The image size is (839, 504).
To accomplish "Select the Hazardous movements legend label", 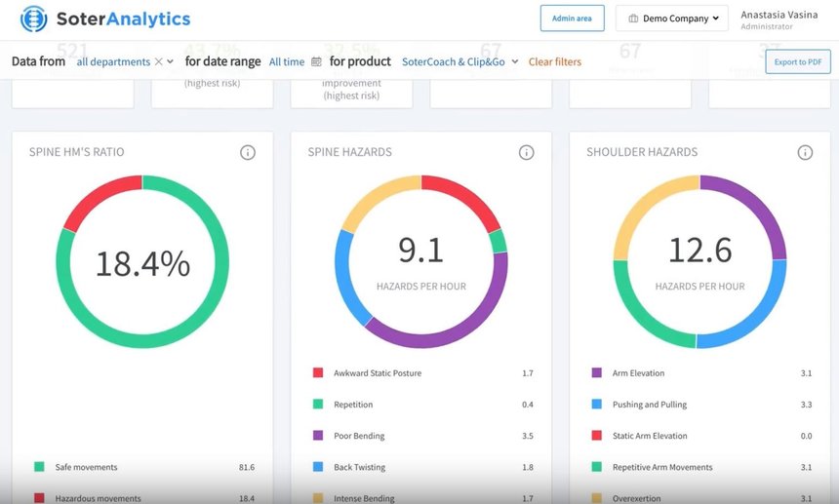I will tap(98, 498).
